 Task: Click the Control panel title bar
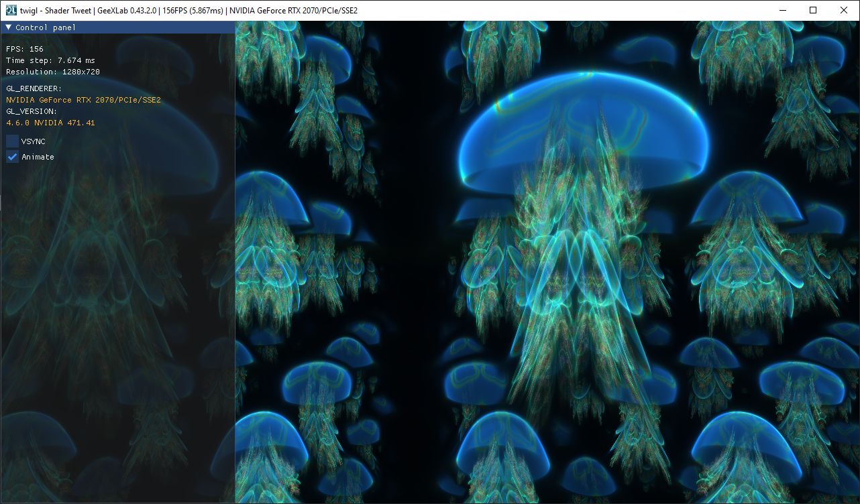[117, 27]
